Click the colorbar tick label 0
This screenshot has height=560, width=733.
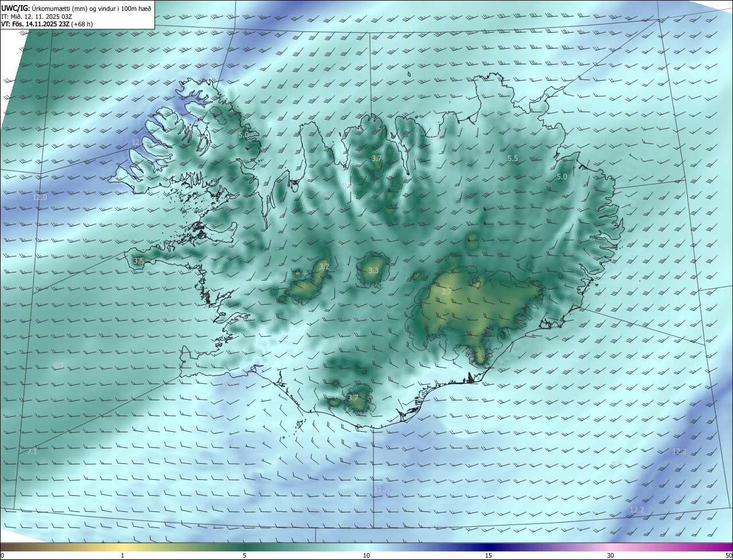tap(2, 555)
